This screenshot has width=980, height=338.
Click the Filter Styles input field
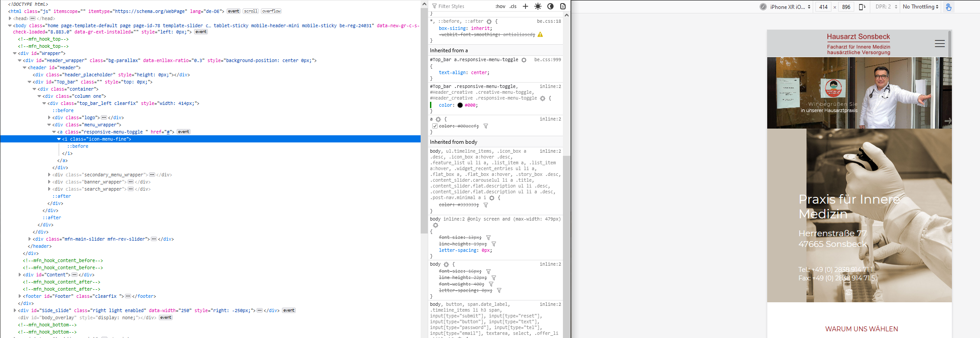[x=462, y=6]
